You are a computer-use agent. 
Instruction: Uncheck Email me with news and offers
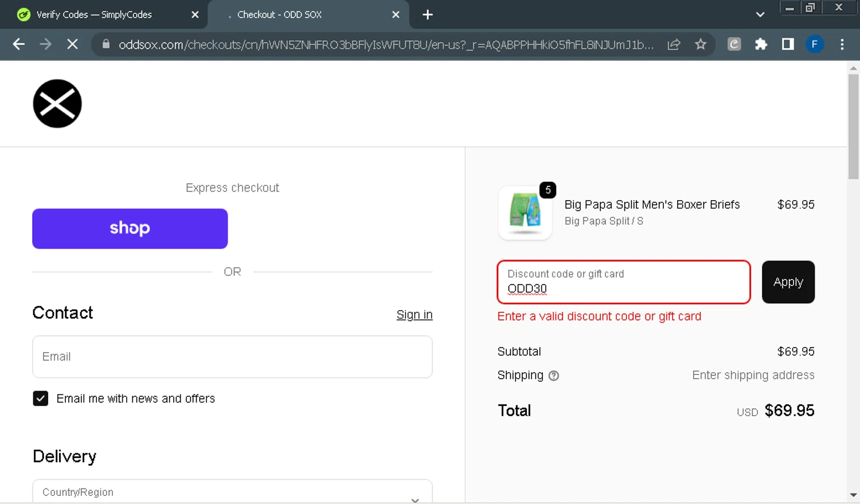pyautogui.click(x=41, y=398)
